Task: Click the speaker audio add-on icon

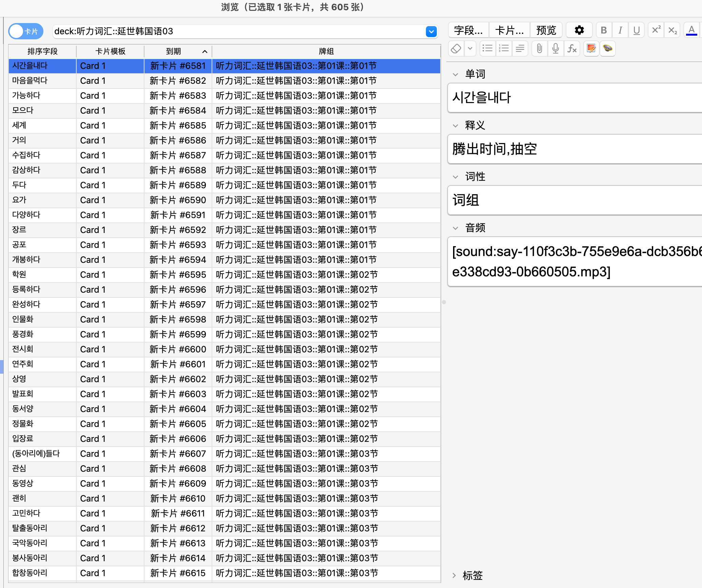Action: [x=608, y=48]
